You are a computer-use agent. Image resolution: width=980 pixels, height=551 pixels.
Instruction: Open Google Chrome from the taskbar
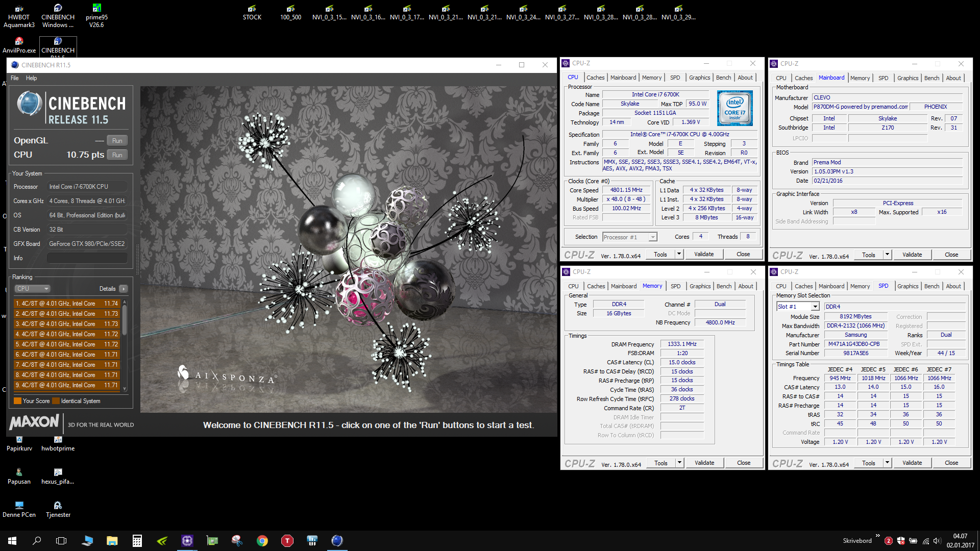262,541
